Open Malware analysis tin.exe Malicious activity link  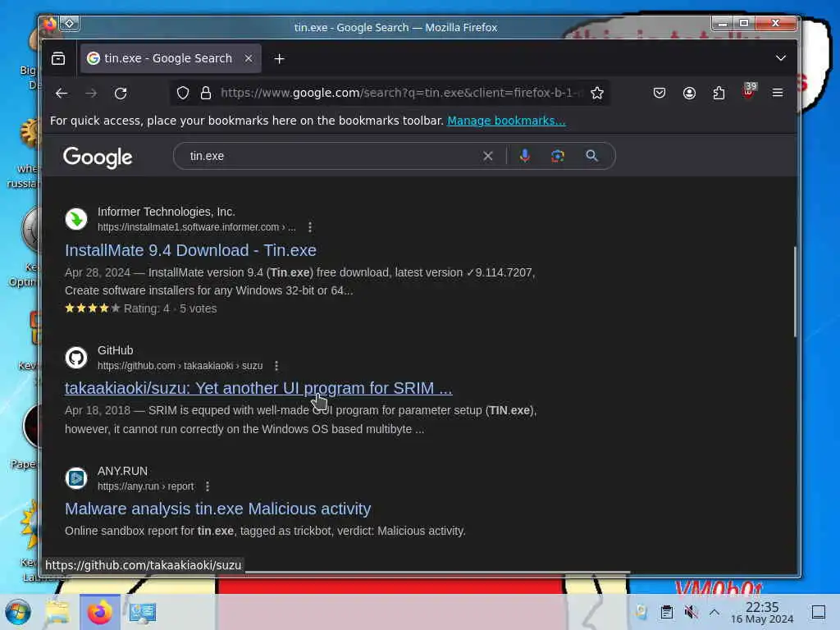click(x=217, y=509)
